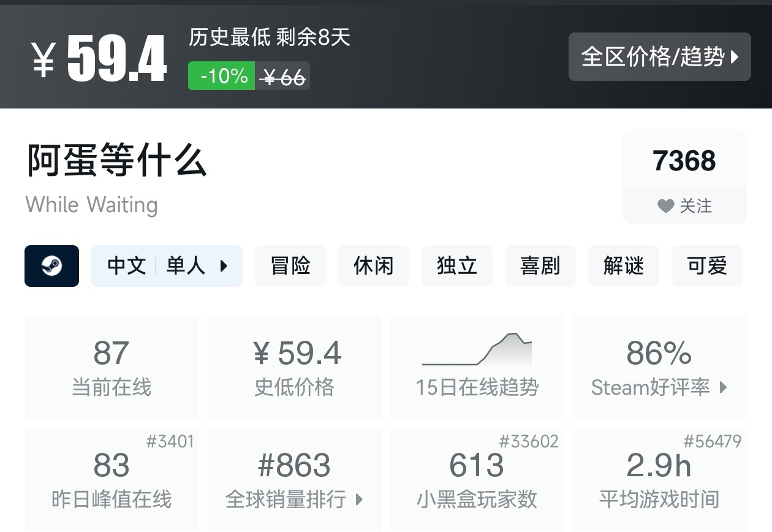Open the Steam platform icon
Viewport: 772px width, 532px height.
(51, 266)
